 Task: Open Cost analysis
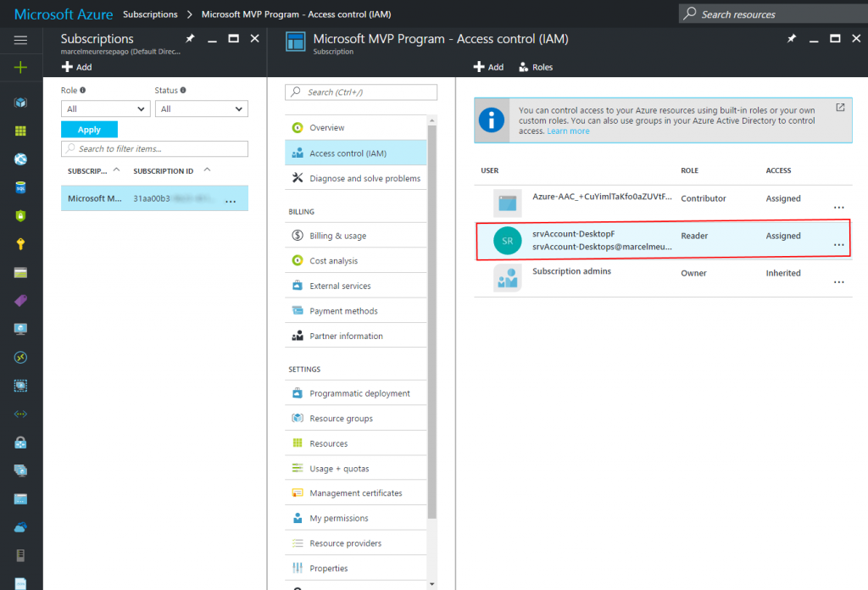point(355,261)
